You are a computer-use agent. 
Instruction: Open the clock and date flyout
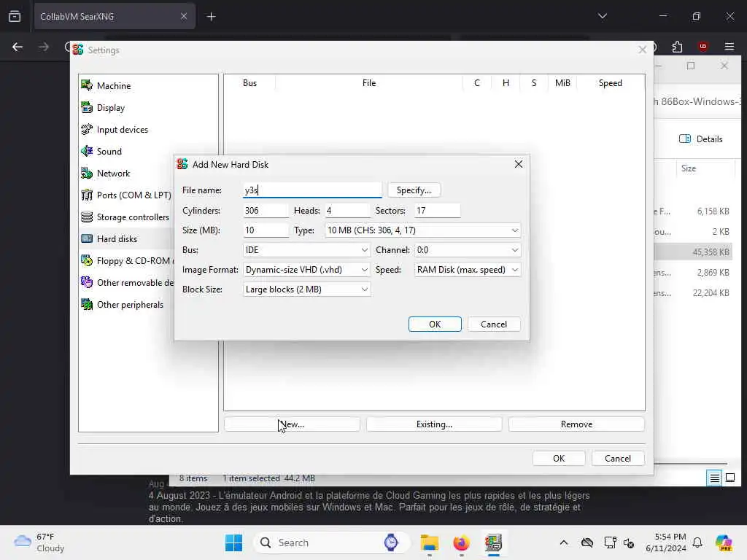[x=665, y=542]
